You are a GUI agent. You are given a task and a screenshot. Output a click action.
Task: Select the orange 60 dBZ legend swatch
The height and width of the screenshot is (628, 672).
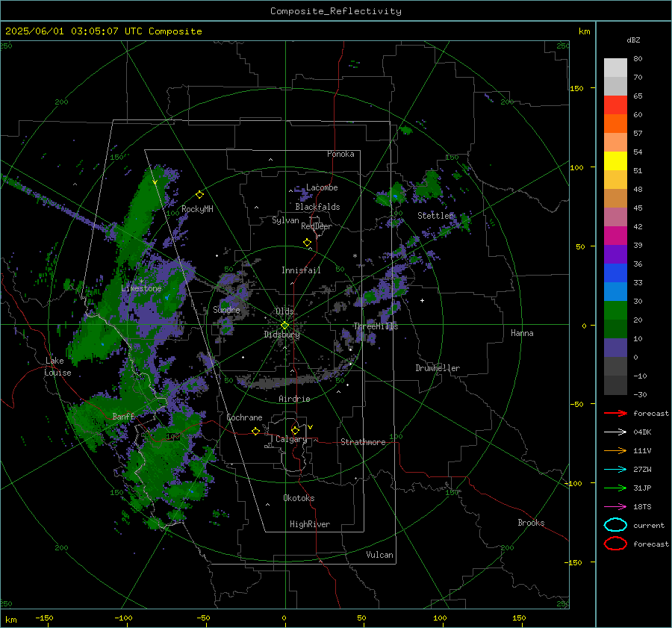pos(615,123)
